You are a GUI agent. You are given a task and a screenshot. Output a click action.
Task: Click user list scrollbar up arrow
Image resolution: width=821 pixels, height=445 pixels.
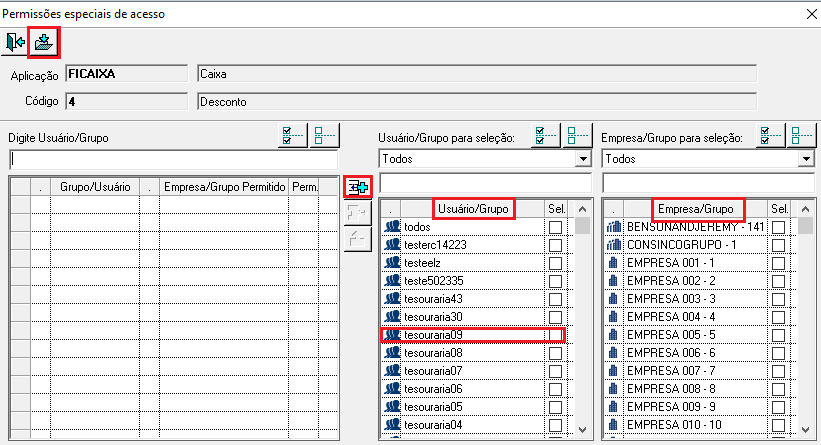point(582,209)
